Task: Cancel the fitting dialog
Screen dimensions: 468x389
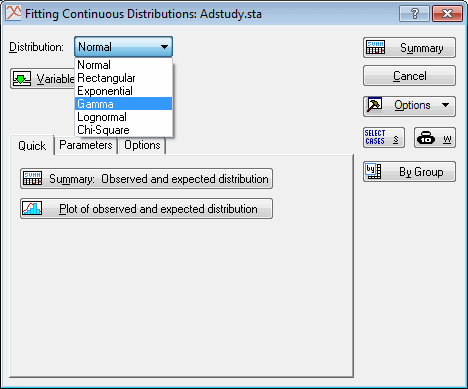Action: pyautogui.click(x=409, y=76)
